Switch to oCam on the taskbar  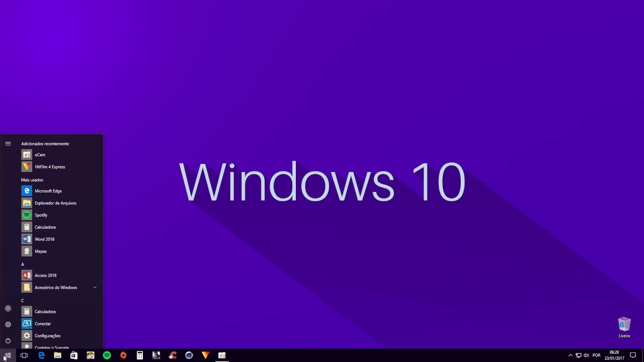click(222, 355)
